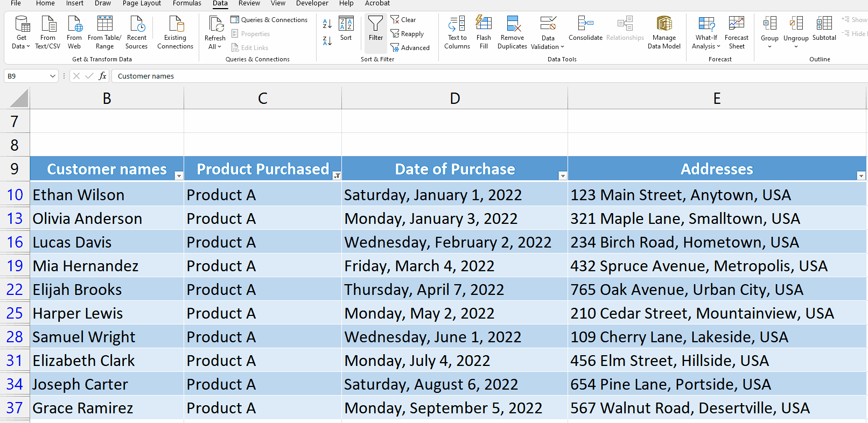The height and width of the screenshot is (423, 868).
Task: Click the Name Box field
Action: click(27, 76)
